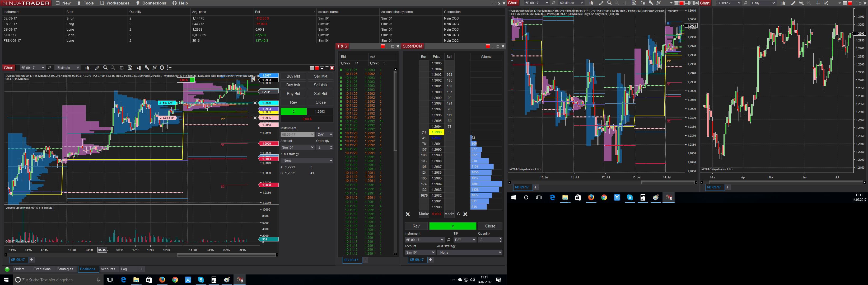The image size is (868, 285).
Task: Click zoom out icon in 15 Minute chart
Action: click(113, 68)
